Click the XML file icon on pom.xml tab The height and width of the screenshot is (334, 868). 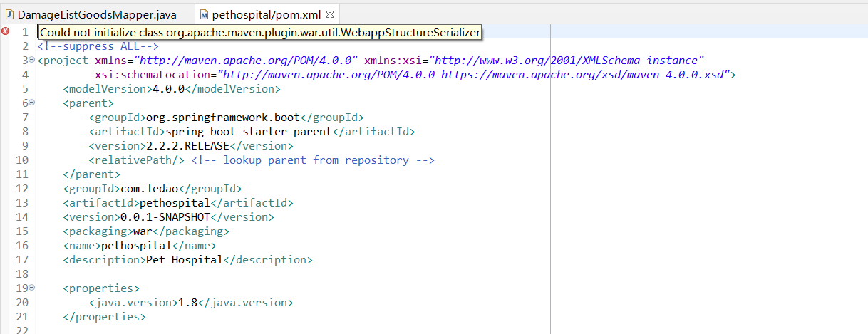[205, 14]
